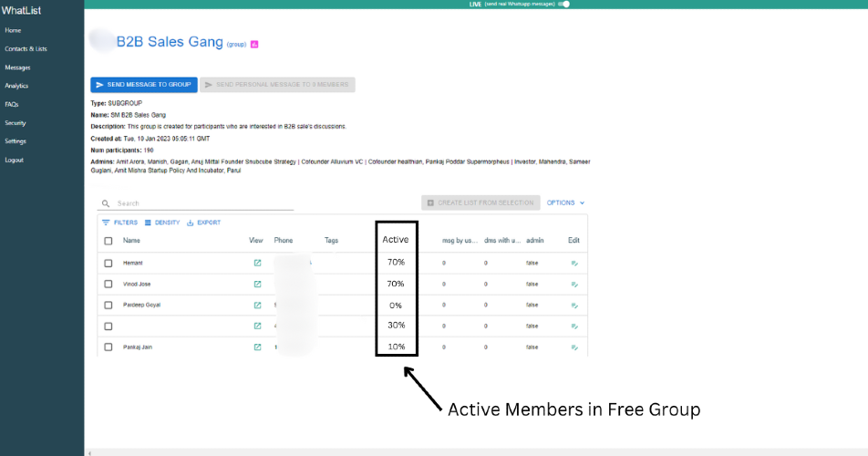Click the name Vinod Jose
The image size is (868, 456).
click(x=137, y=284)
